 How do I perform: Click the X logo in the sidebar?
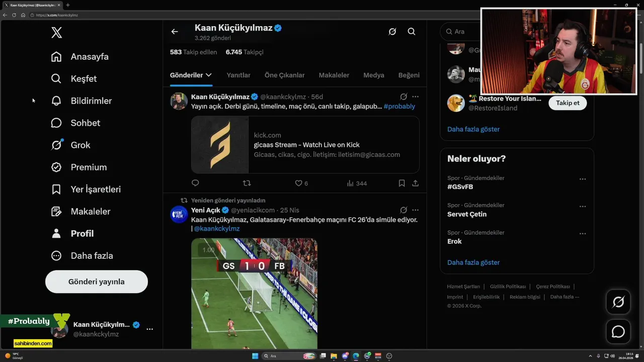pos(57,33)
